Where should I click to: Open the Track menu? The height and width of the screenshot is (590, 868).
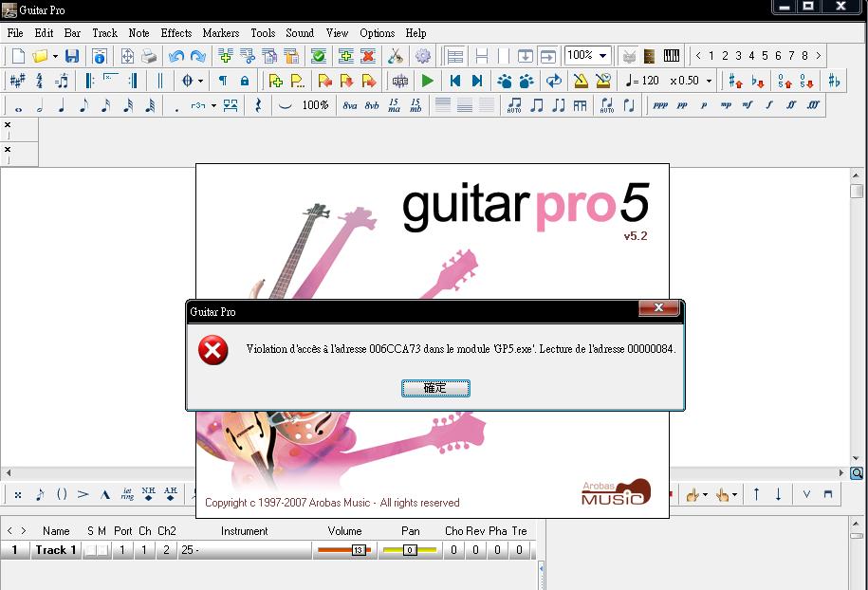coord(104,33)
